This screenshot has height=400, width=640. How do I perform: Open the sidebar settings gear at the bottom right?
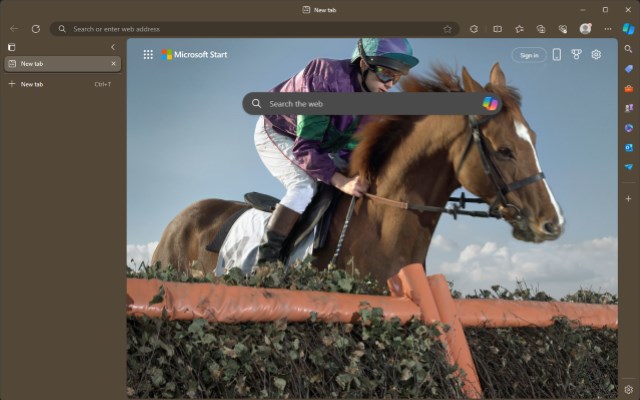pos(629,390)
